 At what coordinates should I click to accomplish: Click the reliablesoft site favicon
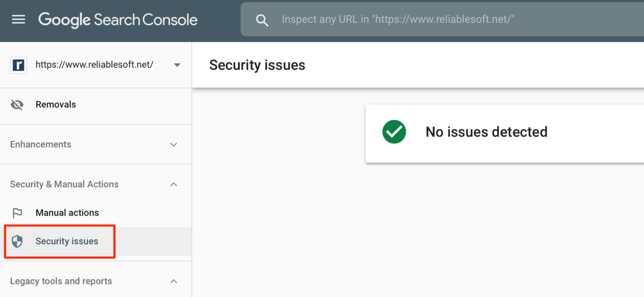(x=18, y=65)
